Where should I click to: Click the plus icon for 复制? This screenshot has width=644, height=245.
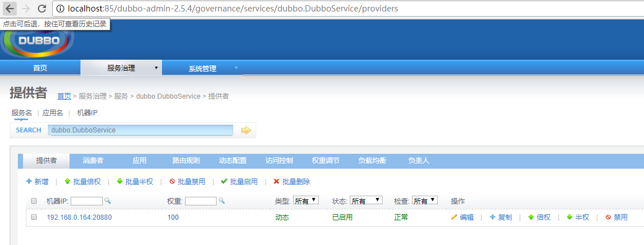(492, 217)
